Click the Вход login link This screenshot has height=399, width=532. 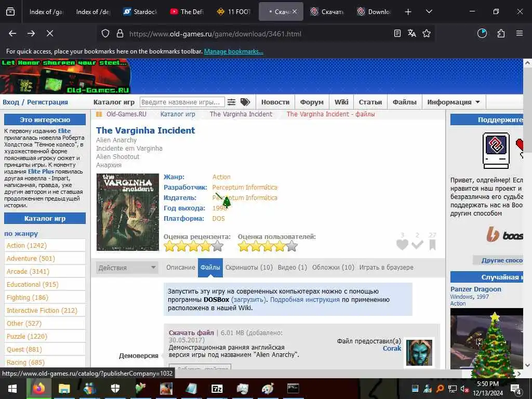tap(11, 102)
